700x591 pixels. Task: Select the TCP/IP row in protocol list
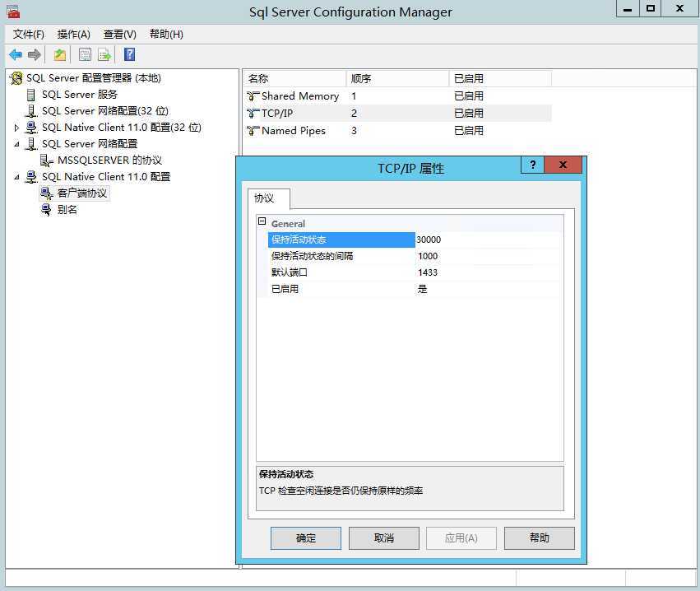(397, 114)
